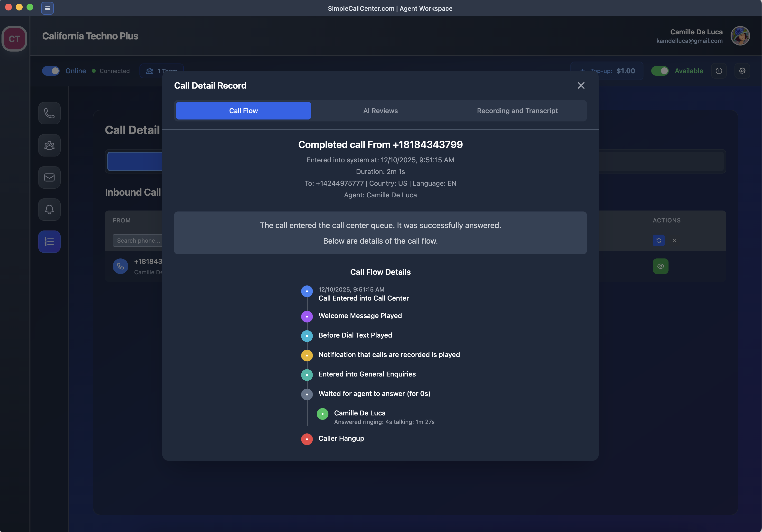Open workspace settings with the gear icon
762x532 pixels.
point(742,71)
